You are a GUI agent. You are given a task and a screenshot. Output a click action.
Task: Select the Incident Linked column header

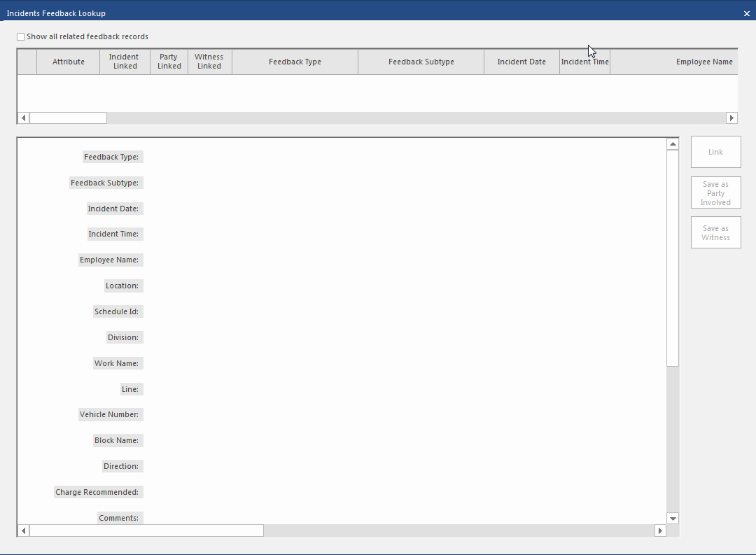coord(124,62)
